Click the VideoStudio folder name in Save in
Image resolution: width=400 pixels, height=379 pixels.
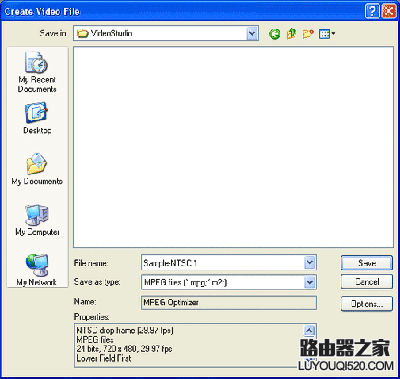pos(111,34)
